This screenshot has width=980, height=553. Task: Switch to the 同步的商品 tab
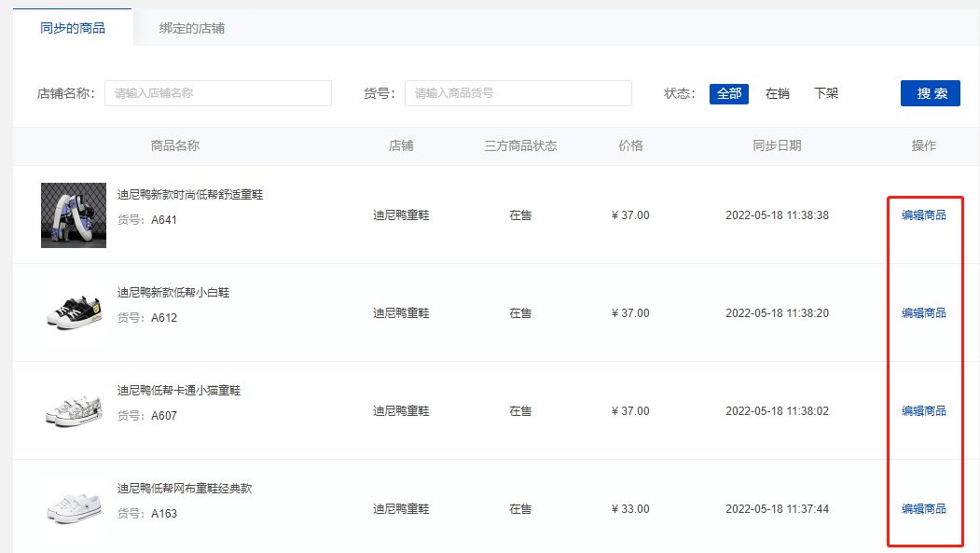click(73, 28)
